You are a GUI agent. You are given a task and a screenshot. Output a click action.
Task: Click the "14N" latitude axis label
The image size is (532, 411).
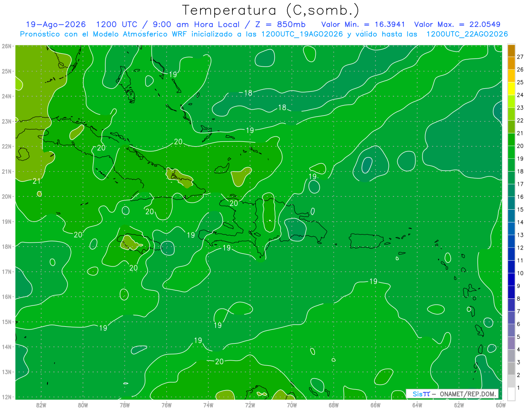[x=6, y=346]
